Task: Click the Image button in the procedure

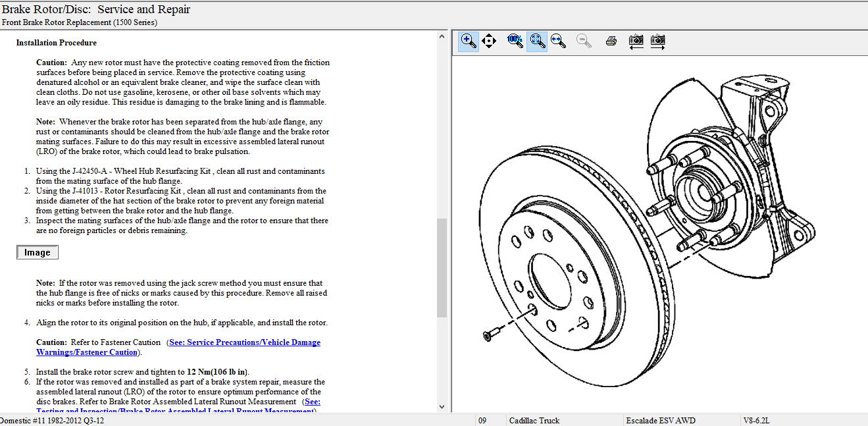Action: point(38,253)
